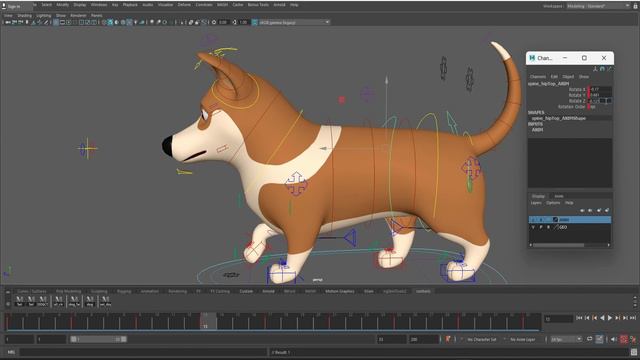Select smooth shade all icon

click(x=110, y=22)
